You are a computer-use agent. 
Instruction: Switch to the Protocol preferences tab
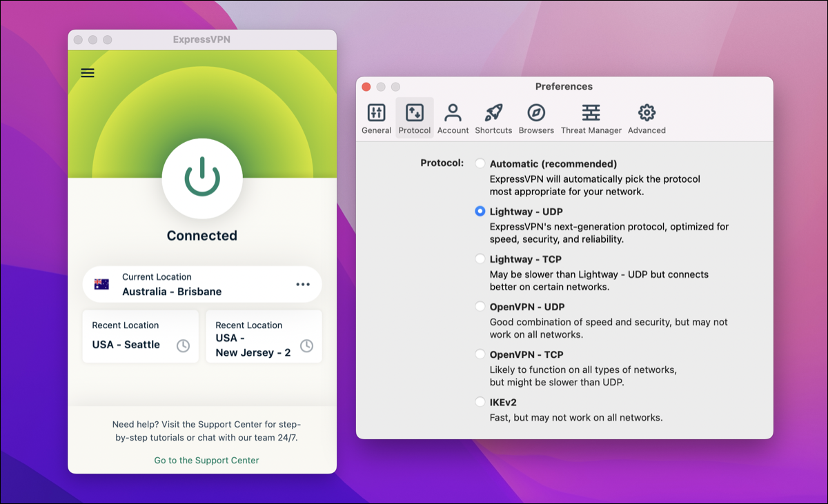pyautogui.click(x=415, y=119)
